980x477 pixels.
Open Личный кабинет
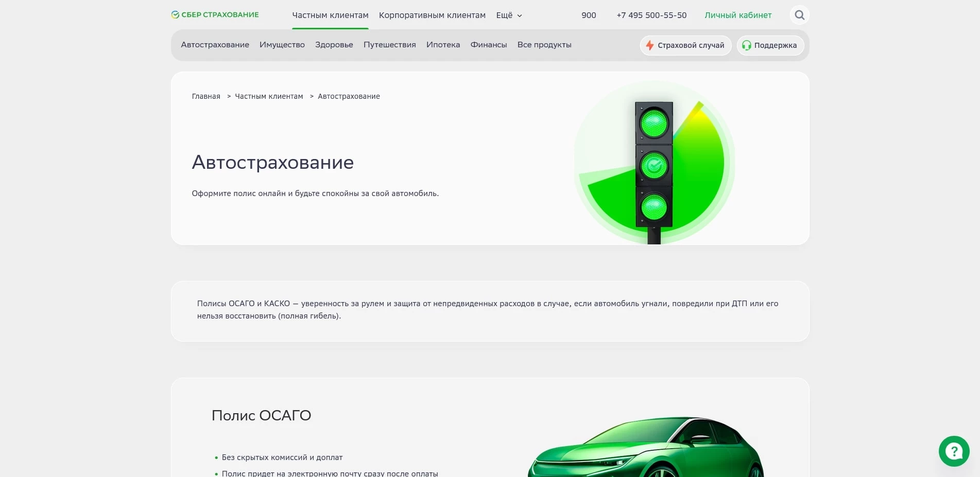coord(737,15)
